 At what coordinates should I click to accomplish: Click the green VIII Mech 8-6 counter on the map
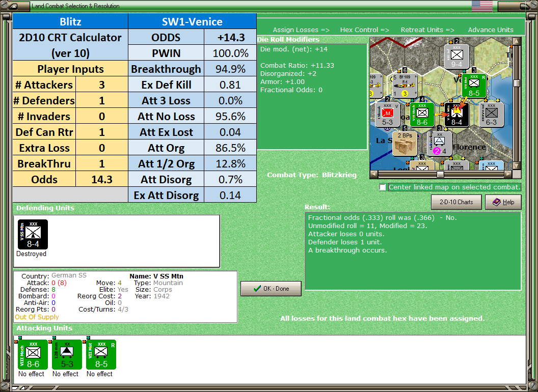[x=422, y=115]
